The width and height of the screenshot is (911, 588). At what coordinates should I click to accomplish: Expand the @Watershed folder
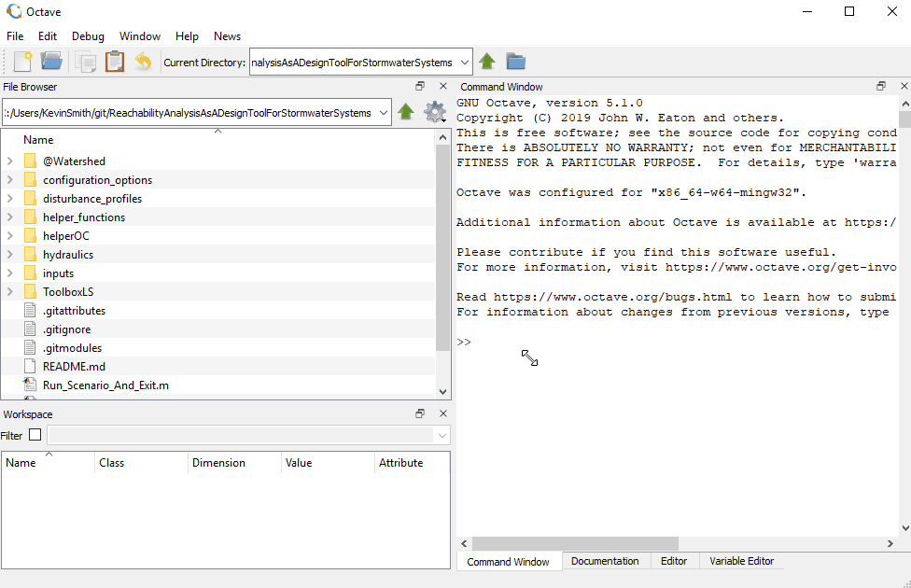10,161
